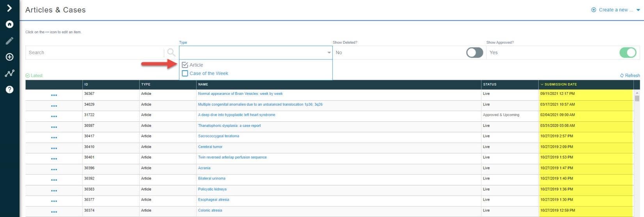Click into the Search text field
The image size is (644, 217).
[x=94, y=52]
